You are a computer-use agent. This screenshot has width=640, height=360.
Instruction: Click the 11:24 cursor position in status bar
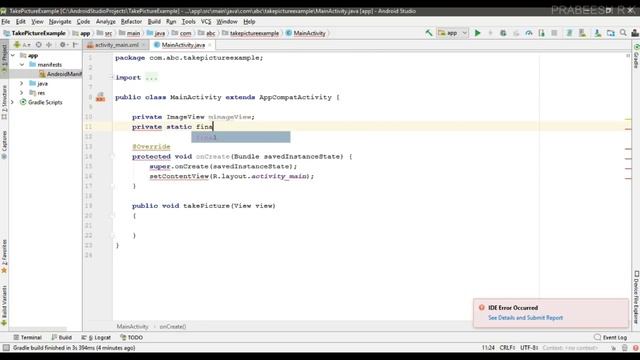click(488, 348)
